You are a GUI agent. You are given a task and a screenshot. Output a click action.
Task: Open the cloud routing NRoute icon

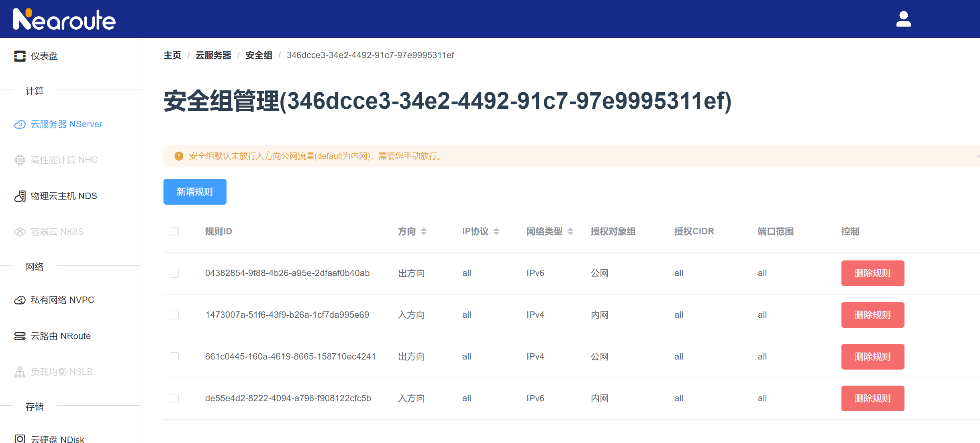click(20, 336)
